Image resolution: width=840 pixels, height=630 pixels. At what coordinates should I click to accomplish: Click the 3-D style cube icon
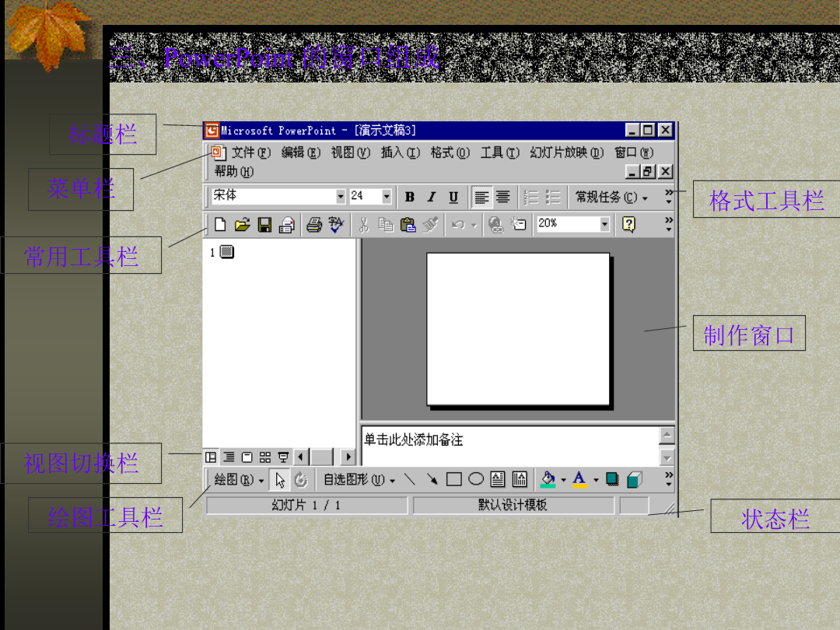click(x=635, y=479)
